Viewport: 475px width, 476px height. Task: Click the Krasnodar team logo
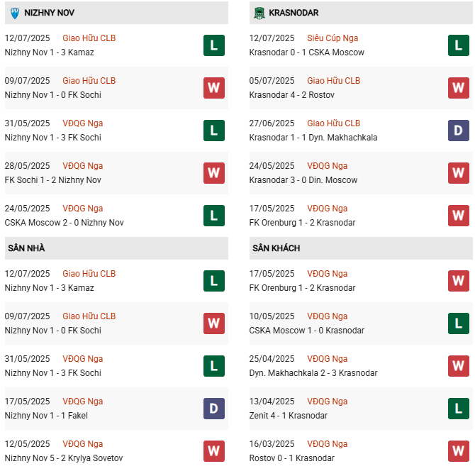click(x=259, y=13)
